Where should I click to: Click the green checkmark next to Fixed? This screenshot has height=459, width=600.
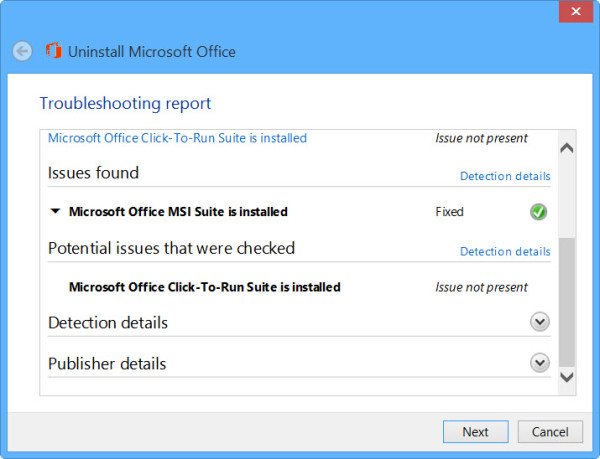click(x=539, y=212)
